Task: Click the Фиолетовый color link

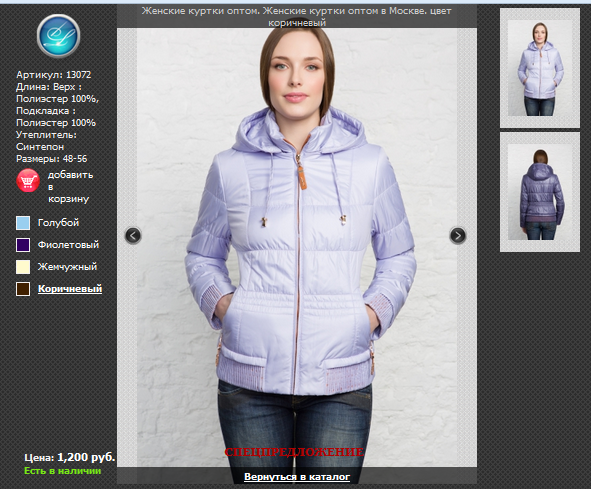Action: [x=68, y=245]
